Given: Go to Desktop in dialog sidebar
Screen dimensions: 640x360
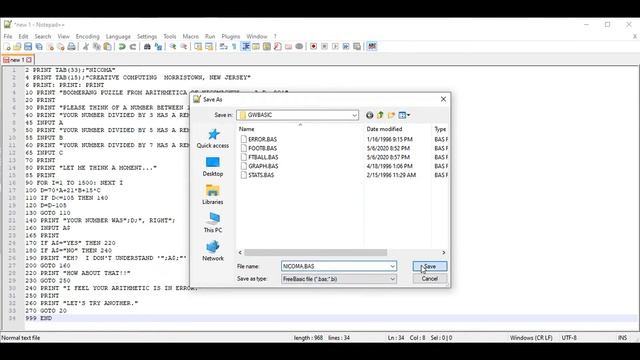Looking at the screenshot, I should [213, 167].
